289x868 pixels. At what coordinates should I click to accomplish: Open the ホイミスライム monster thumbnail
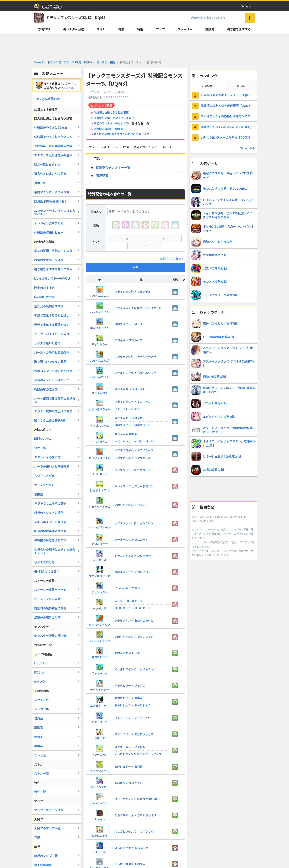(99, 322)
